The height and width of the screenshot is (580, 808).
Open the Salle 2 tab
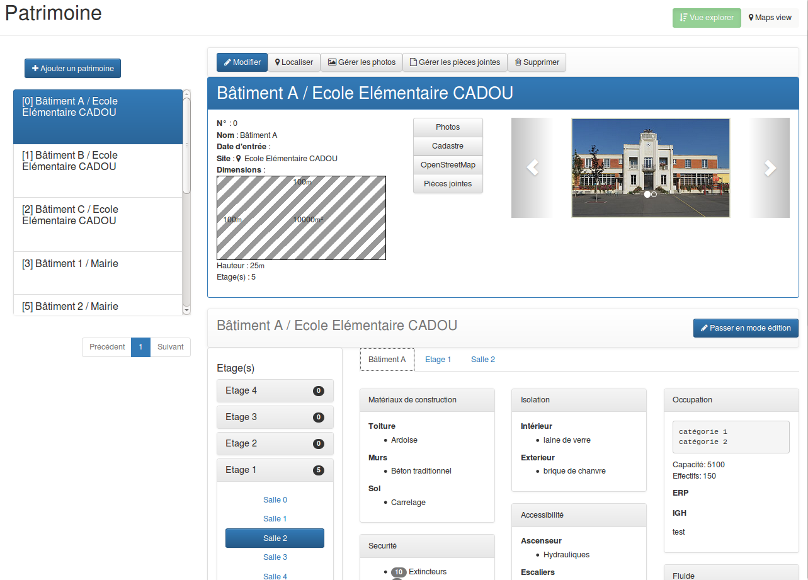point(482,358)
